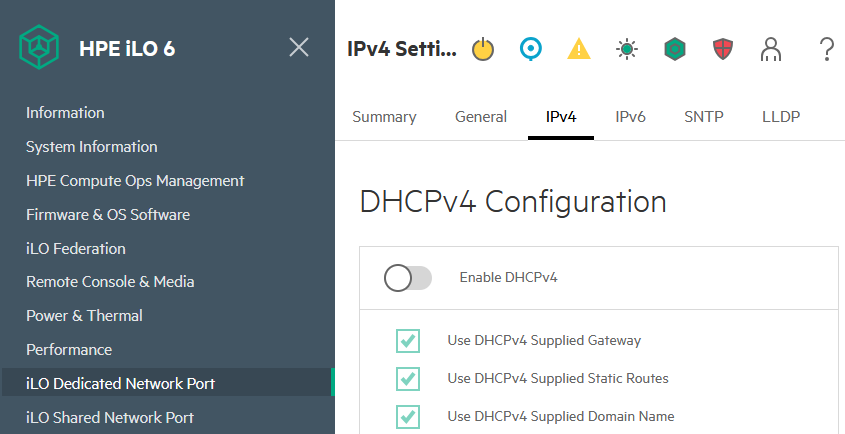Viewport: 845px width, 434px height.
Task: Navigate to Firmware & OS Software
Action: click(108, 215)
